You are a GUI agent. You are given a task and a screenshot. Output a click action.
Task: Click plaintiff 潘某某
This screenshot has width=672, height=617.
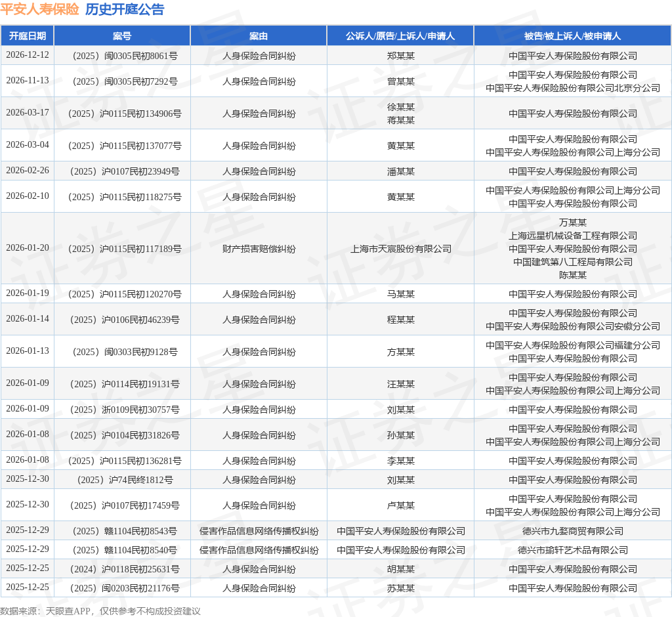point(401,171)
